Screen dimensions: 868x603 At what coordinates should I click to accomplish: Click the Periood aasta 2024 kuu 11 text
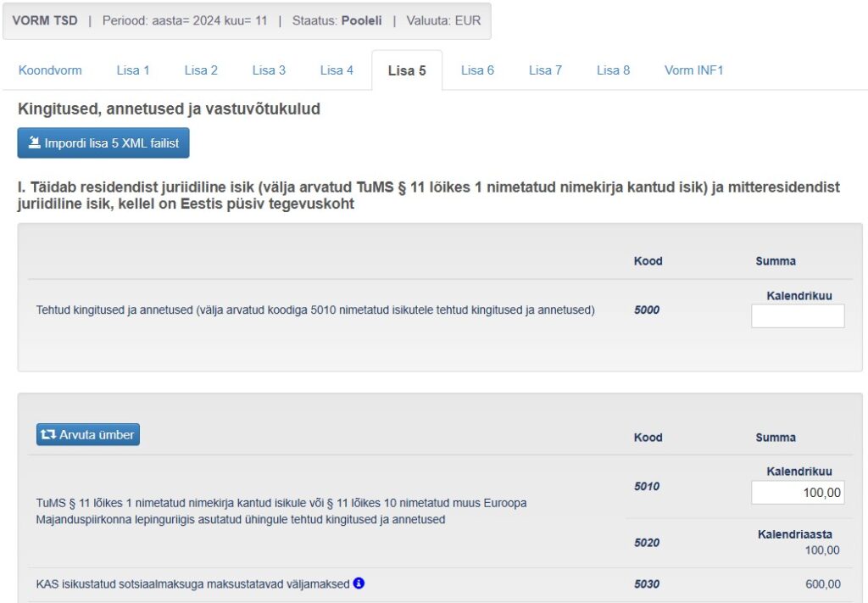[x=185, y=20]
